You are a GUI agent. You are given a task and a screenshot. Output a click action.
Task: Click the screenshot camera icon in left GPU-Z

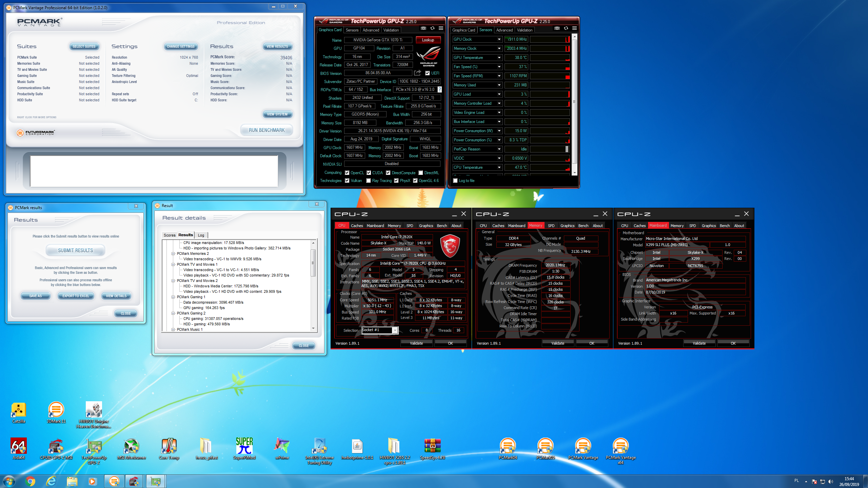click(423, 28)
